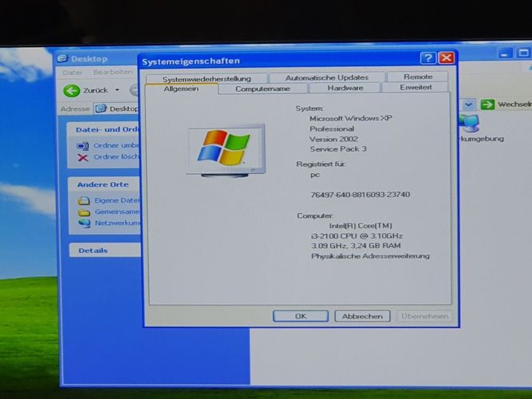532x399 pixels.
Task: Click the green Wechseln zu arrow
Action: click(x=487, y=105)
